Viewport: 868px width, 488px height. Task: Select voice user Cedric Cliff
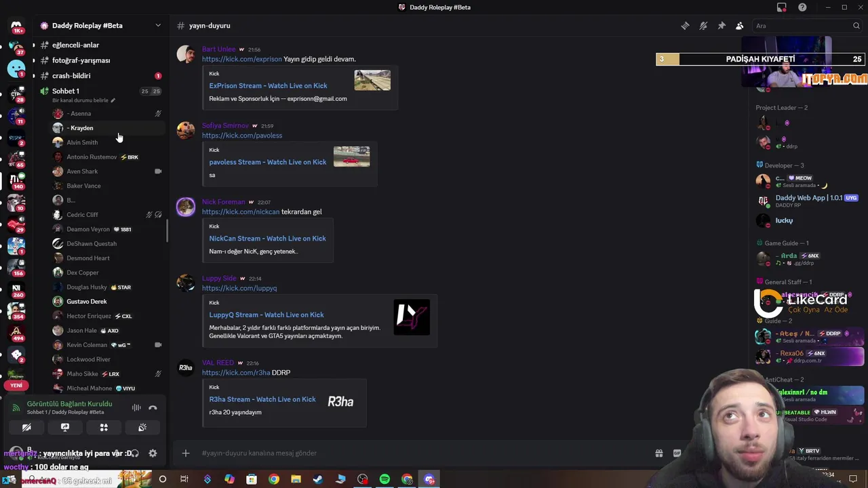tap(82, 215)
